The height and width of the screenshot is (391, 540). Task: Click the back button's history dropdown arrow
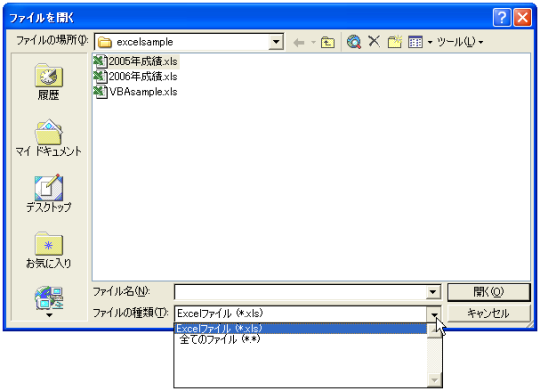(313, 42)
